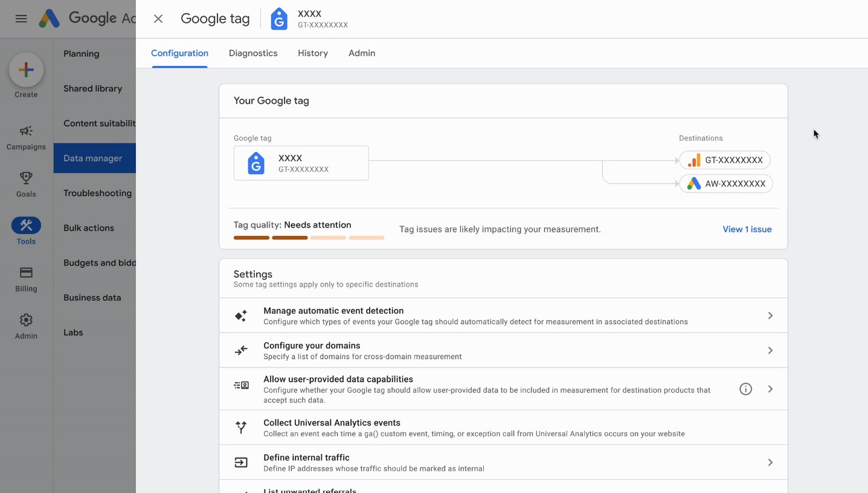Image resolution: width=868 pixels, height=493 pixels.
Task: Click the Create plus button
Action: click(26, 70)
